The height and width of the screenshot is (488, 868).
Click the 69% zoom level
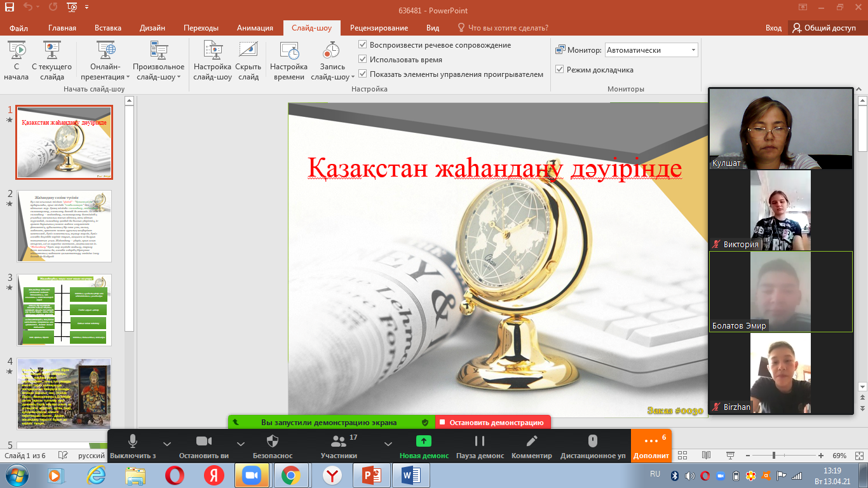[839, 456]
